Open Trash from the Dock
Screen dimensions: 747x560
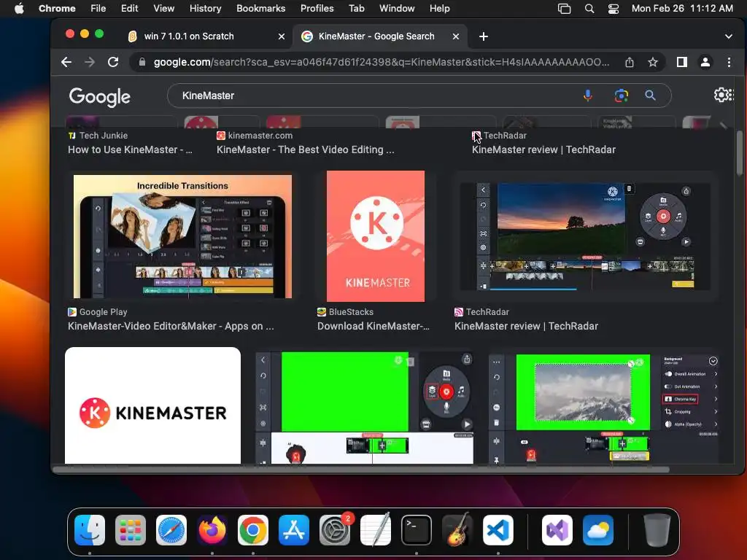(657, 530)
